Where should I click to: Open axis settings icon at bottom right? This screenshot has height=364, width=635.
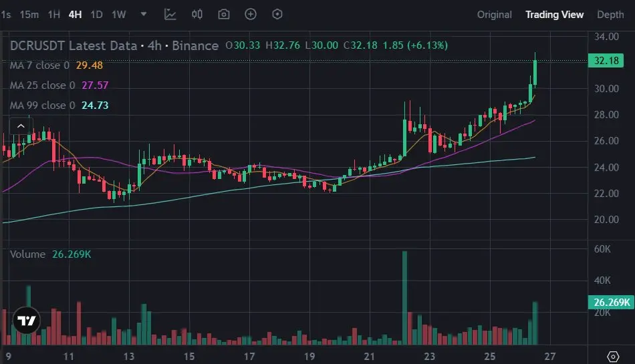tap(613, 356)
